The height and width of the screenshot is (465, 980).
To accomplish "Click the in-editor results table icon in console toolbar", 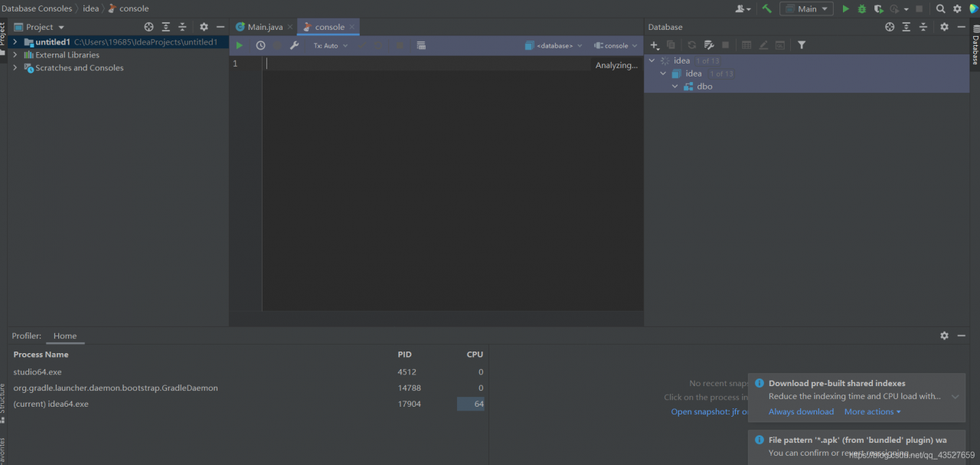I will point(421,46).
